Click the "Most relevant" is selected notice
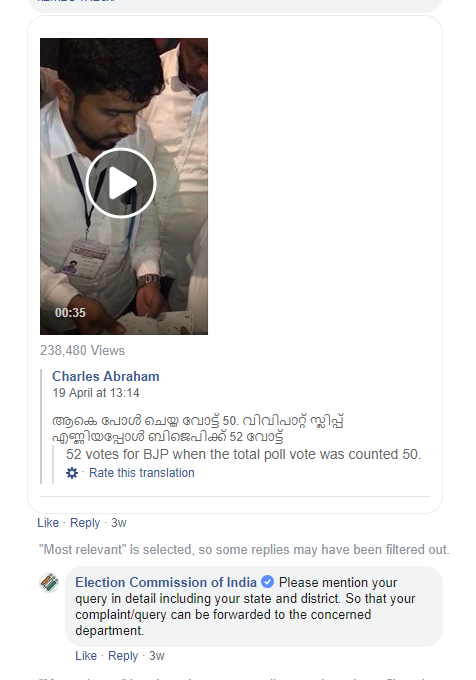The image size is (476, 680). click(x=244, y=549)
